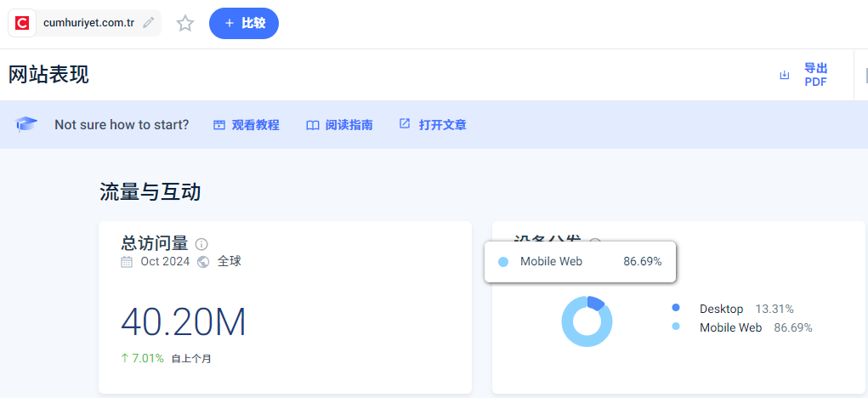Image resolution: width=868 pixels, height=398 pixels.
Task: Click the external-link icon beside 打开文章
Action: click(405, 124)
